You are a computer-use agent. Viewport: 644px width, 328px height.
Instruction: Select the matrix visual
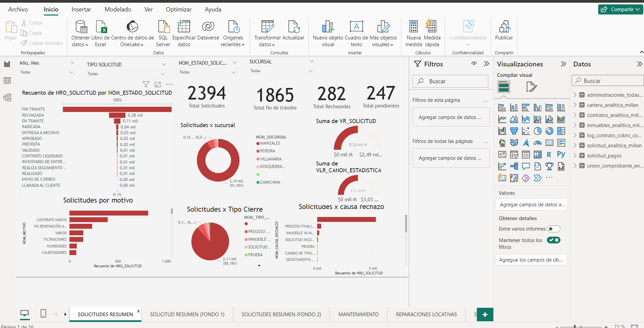[538, 155]
